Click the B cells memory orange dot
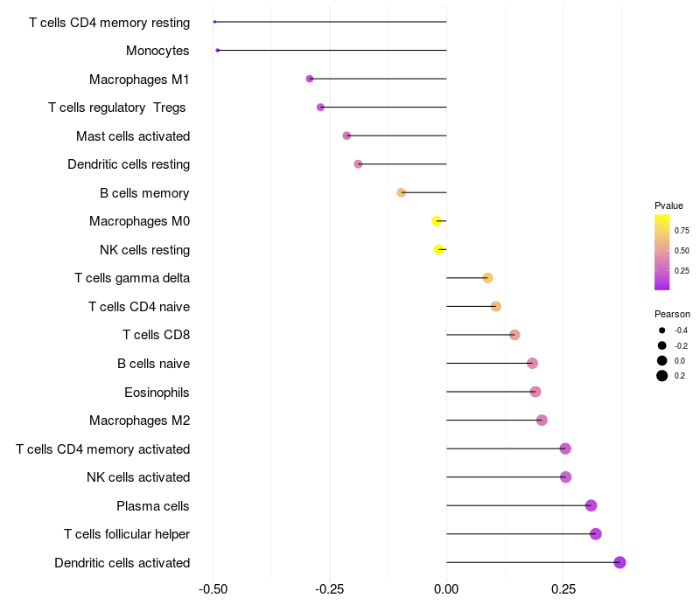Viewport: 700px width, 612px height. (x=401, y=192)
